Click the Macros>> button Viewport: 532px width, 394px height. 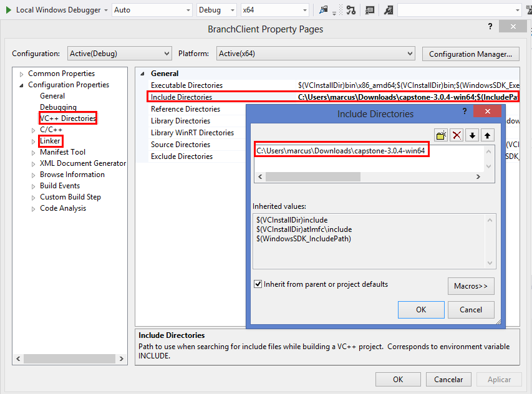point(471,286)
